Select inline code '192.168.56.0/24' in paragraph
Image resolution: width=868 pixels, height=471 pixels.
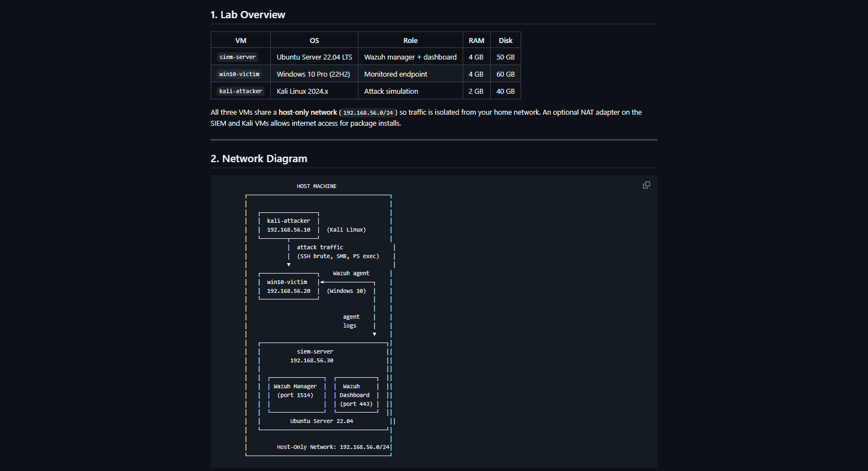(368, 113)
